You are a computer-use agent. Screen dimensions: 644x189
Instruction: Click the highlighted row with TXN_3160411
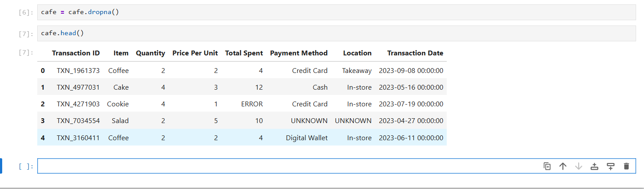(242, 138)
